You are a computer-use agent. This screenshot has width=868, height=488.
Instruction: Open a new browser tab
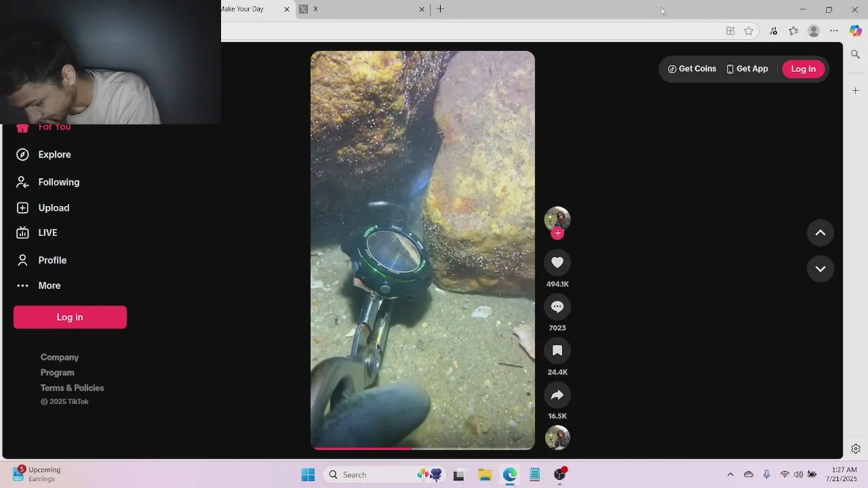pyautogui.click(x=441, y=9)
